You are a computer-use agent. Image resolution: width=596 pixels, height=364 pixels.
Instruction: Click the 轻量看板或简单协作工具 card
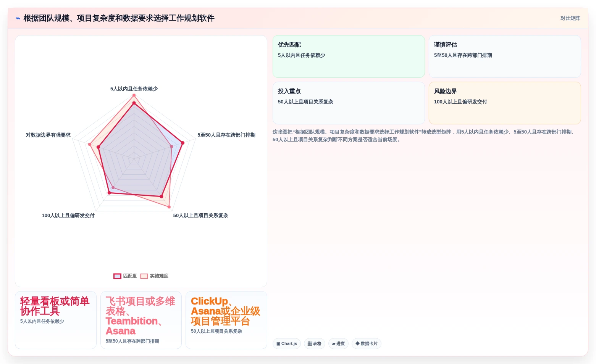point(56,320)
